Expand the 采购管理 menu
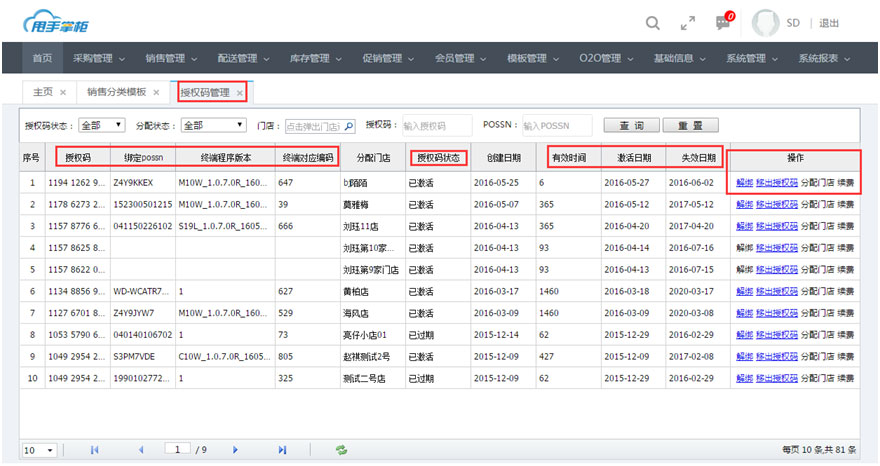 (99, 58)
